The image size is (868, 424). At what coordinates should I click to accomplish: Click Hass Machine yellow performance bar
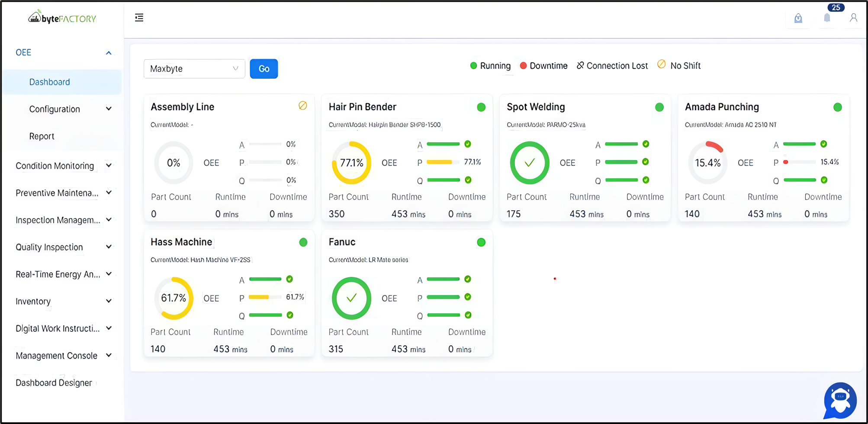(x=265, y=297)
